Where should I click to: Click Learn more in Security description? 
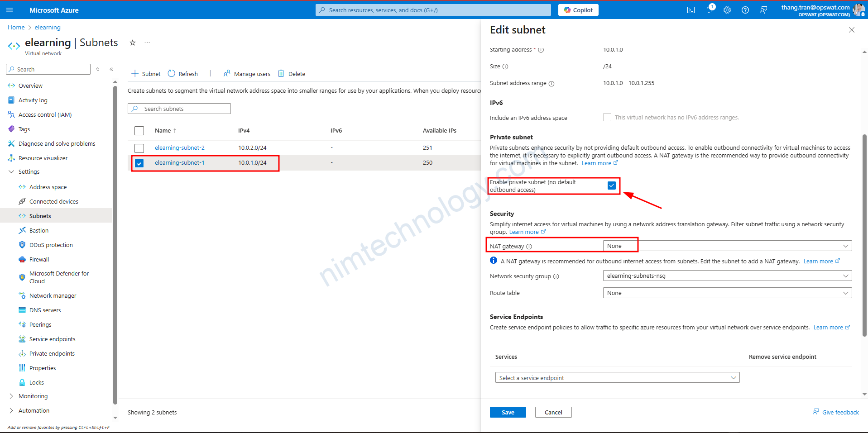pos(527,232)
